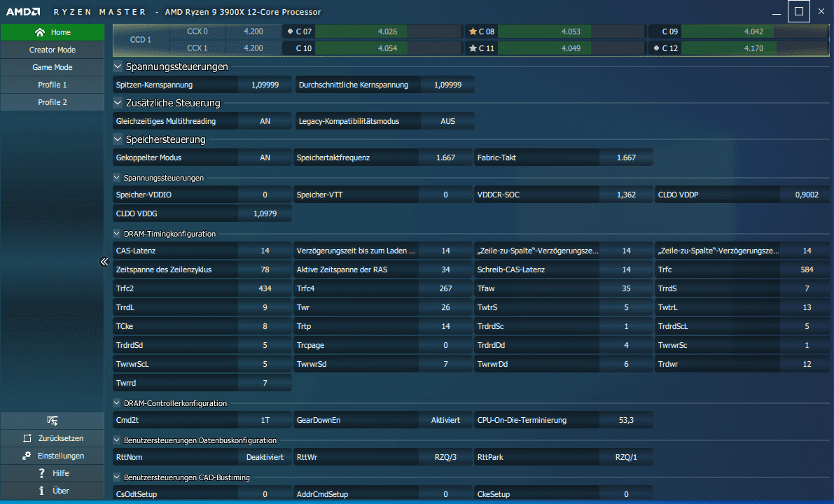The width and height of the screenshot is (834, 504).
Task: Open Einstellungen settings
Action: pos(52,456)
